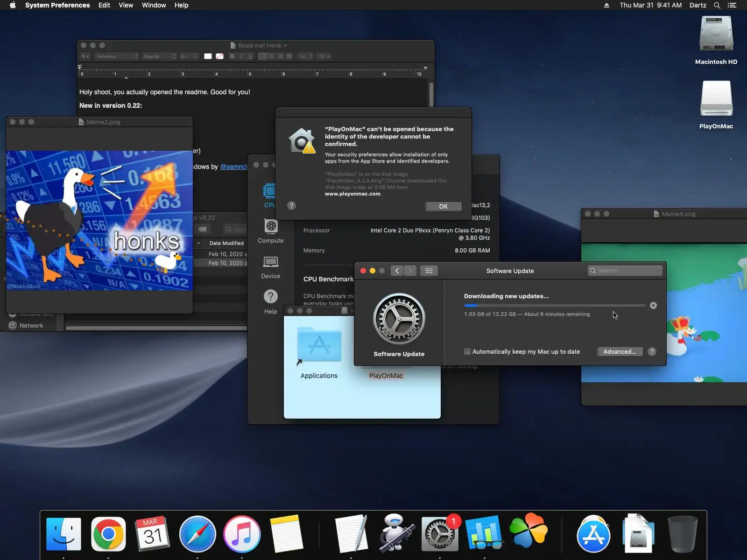The height and width of the screenshot is (560, 747).
Task: Open the list bullets dropdown in TextEdit
Action: tap(324, 56)
